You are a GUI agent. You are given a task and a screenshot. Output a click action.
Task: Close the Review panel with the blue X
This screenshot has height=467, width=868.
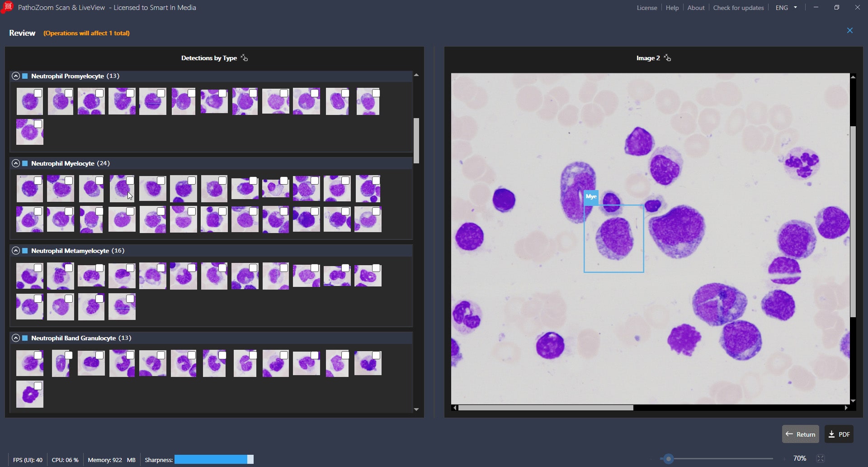(849, 31)
